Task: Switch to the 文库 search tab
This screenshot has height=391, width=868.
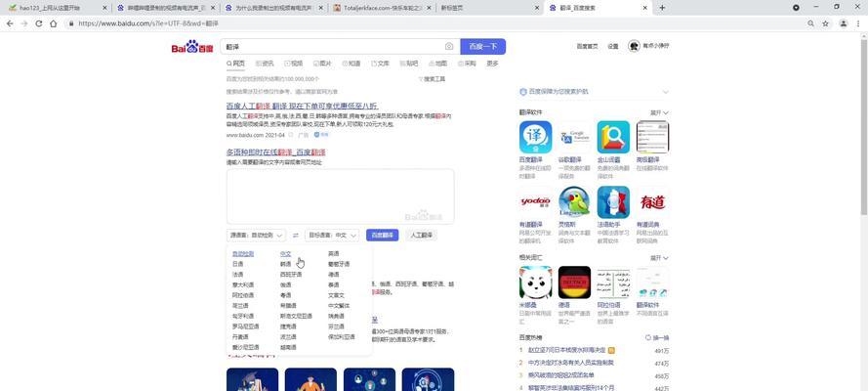Action: [381, 64]
